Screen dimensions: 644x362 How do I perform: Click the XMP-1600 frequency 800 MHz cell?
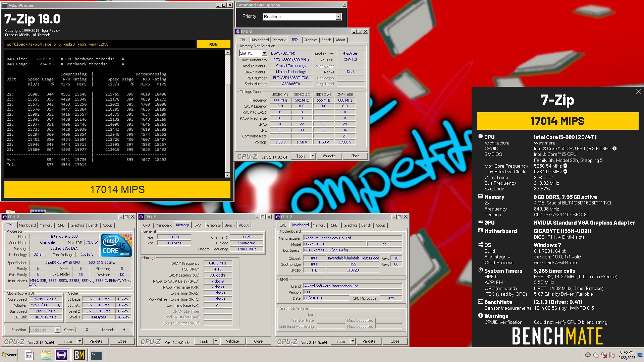coord(345,100)
